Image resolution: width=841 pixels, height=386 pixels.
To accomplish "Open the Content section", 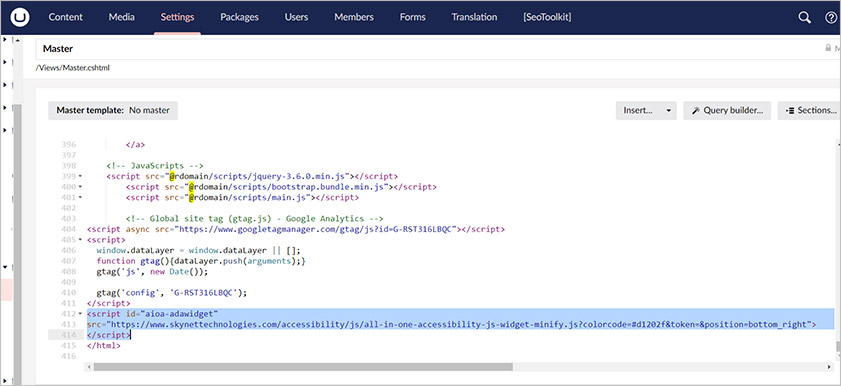I will pyautogui.click(x=65, y=17).
